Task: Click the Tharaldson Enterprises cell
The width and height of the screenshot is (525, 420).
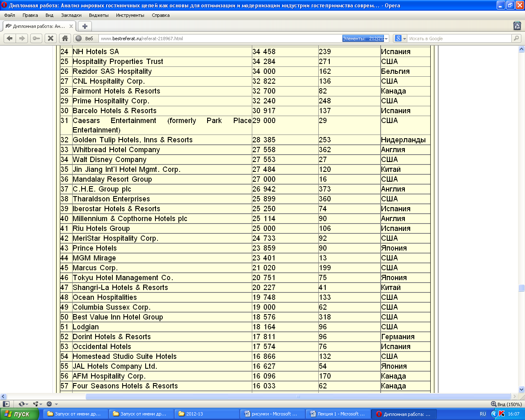Action: (x=162, y=199)
